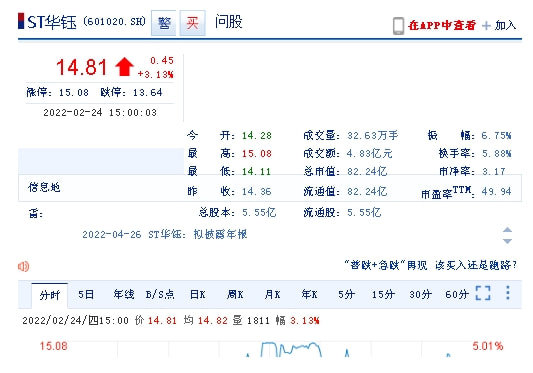Switch to the 60分 tab
The image size is (533, 373).
[x=457, y=294]
